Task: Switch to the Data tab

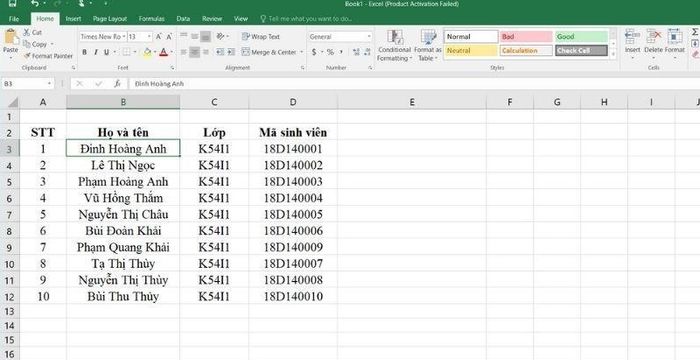Action: click(x=183, y=19)
